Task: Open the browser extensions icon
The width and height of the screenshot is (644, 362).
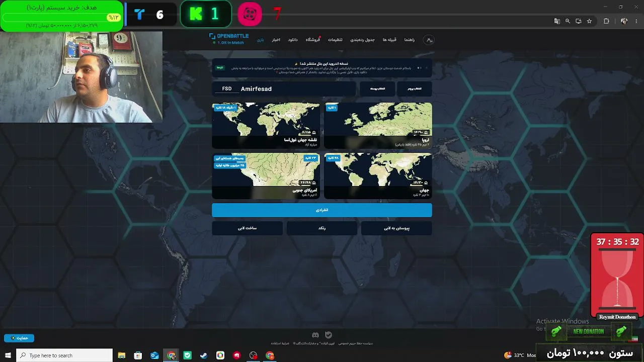Action: pos(606,21)
